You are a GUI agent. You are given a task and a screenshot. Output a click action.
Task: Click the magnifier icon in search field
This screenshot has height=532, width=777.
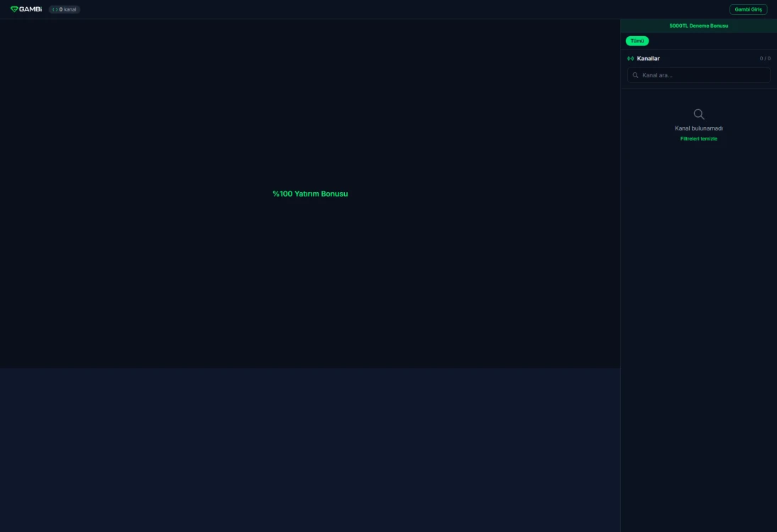coord(635,75)
